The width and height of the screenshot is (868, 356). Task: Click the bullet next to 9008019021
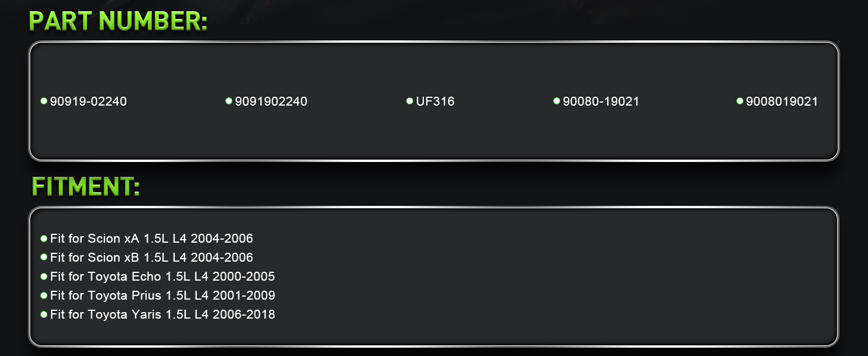(740, 101)
